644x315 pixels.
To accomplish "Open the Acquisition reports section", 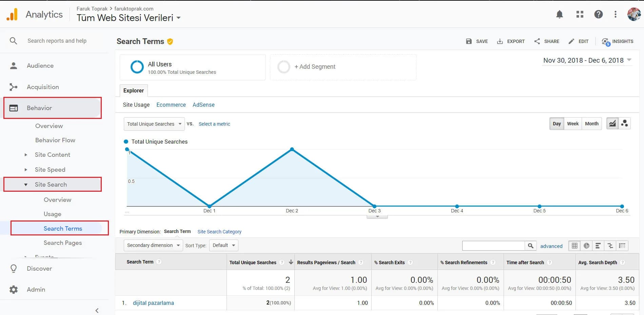I will 43,87.
